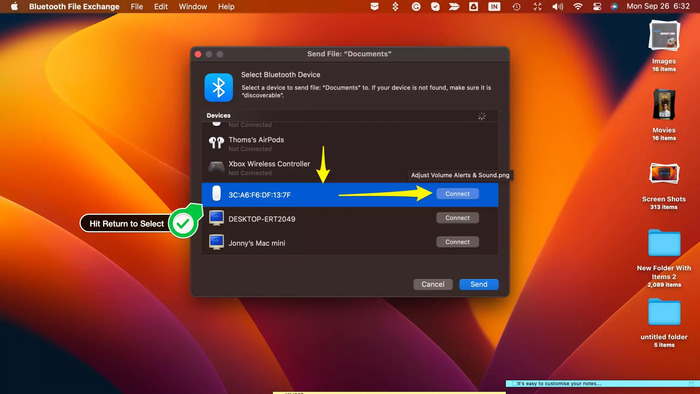Click the checkmark task icon in menu bar
Image resolution: width=700 pixels, height=394 pixels.
click(x=435, y=7)
